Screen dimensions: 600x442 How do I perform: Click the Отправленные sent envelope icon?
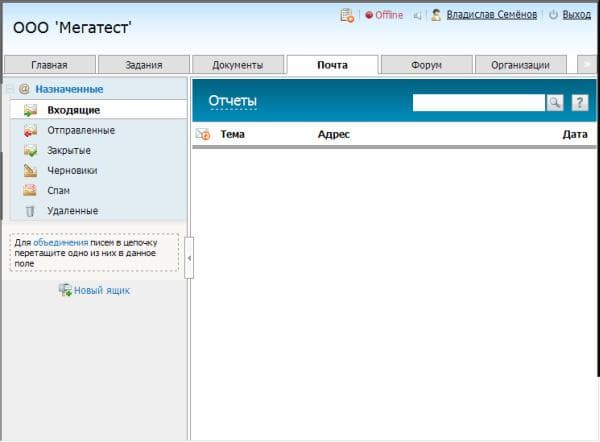coord(30,130)
